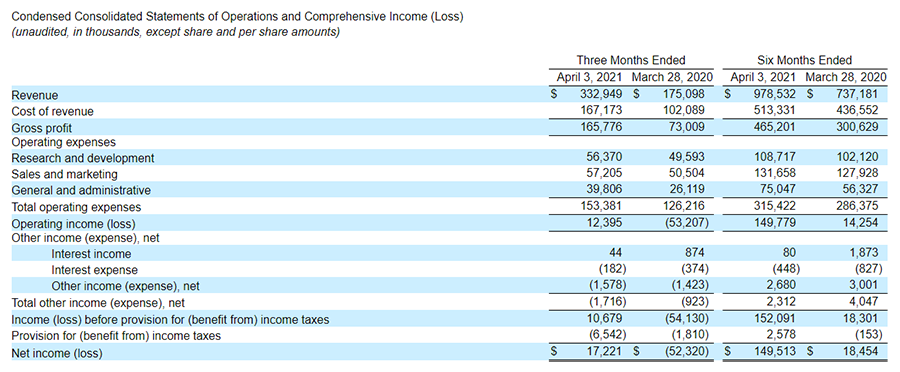Select the "General and administrative" row label
The image size is (900, 372).
click(81, 190)
